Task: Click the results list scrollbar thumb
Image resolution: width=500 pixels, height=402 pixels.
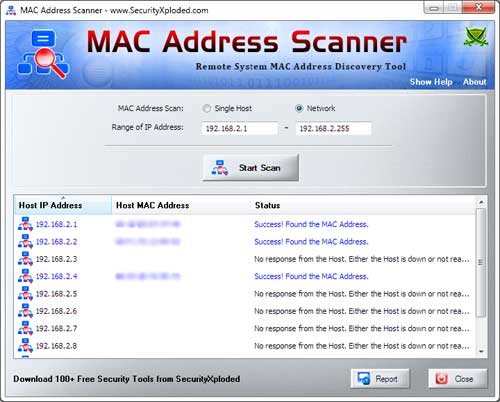Action: (x=481, y=262)
